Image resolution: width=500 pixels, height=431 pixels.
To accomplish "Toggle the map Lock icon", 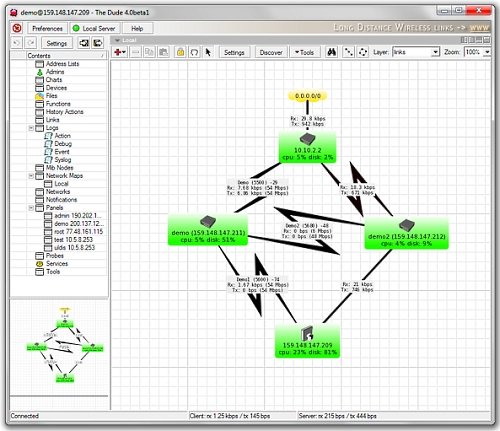I will (180, 52).
